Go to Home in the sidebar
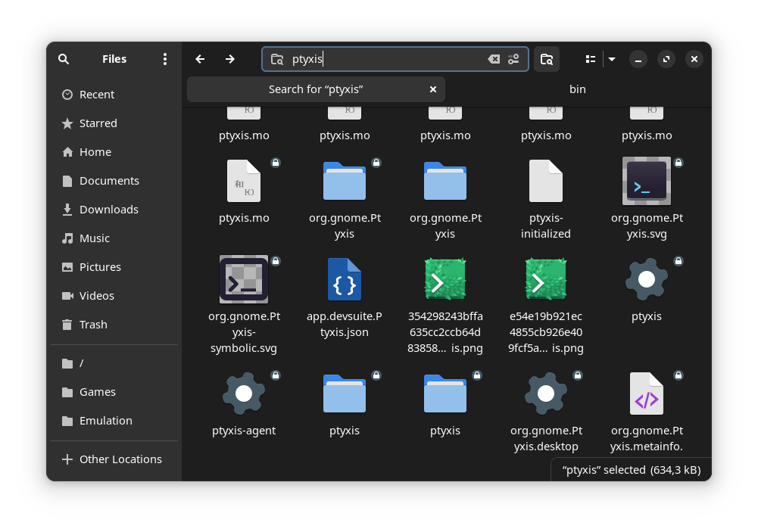 coord(114,152)
